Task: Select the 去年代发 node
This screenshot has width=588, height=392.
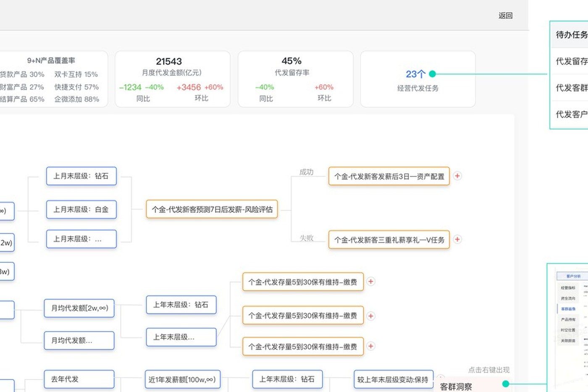Action: 79,379
